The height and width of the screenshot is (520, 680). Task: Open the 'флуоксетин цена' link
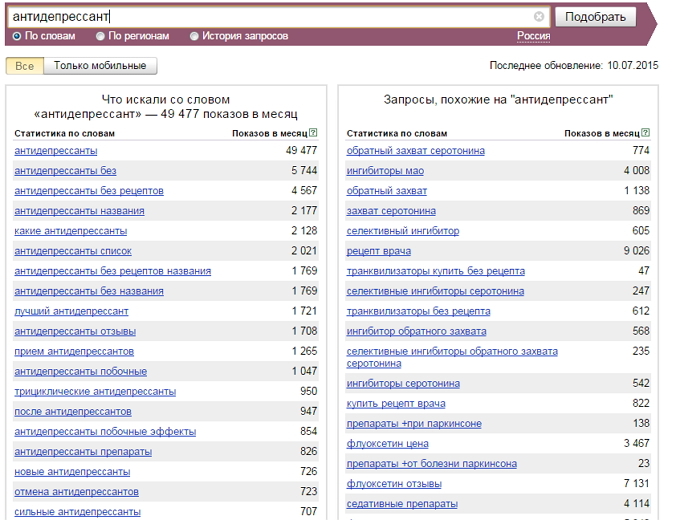pos(387,444)
